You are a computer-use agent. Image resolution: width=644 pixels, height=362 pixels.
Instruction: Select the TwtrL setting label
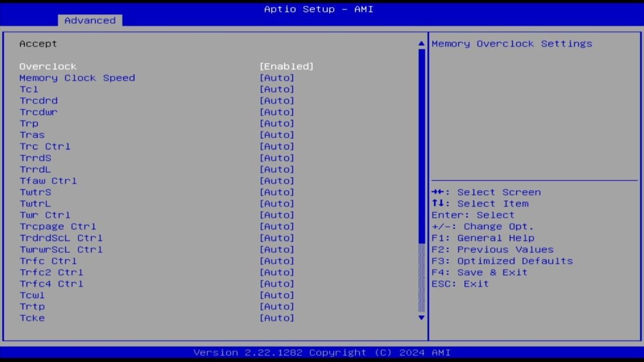point(35,204)
